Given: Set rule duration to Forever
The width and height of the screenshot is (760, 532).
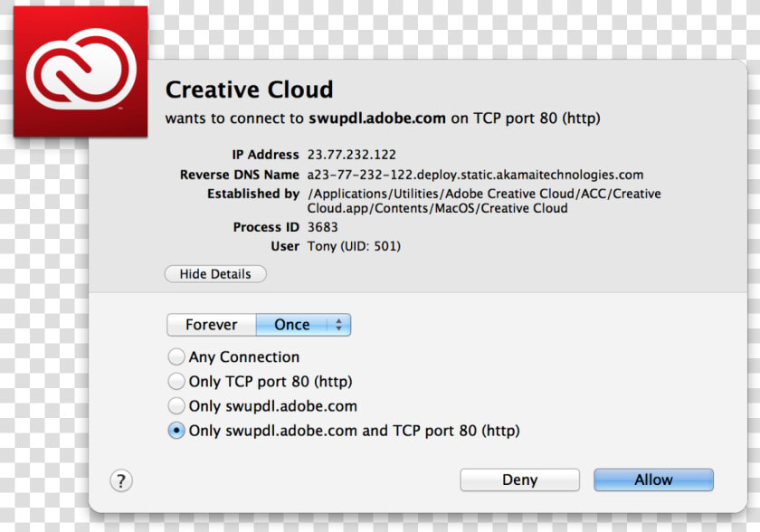Looking at the screenshot, I should tap(212, 325).
